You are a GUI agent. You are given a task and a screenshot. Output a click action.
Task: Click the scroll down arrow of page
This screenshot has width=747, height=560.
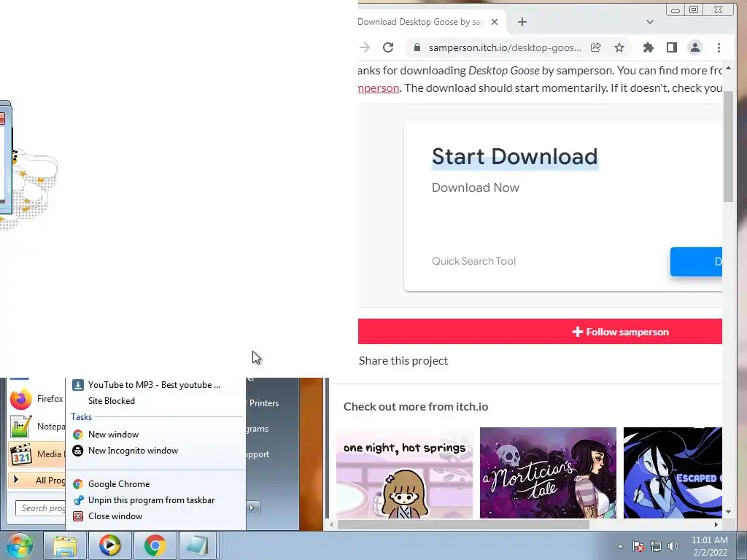point(728,512)
